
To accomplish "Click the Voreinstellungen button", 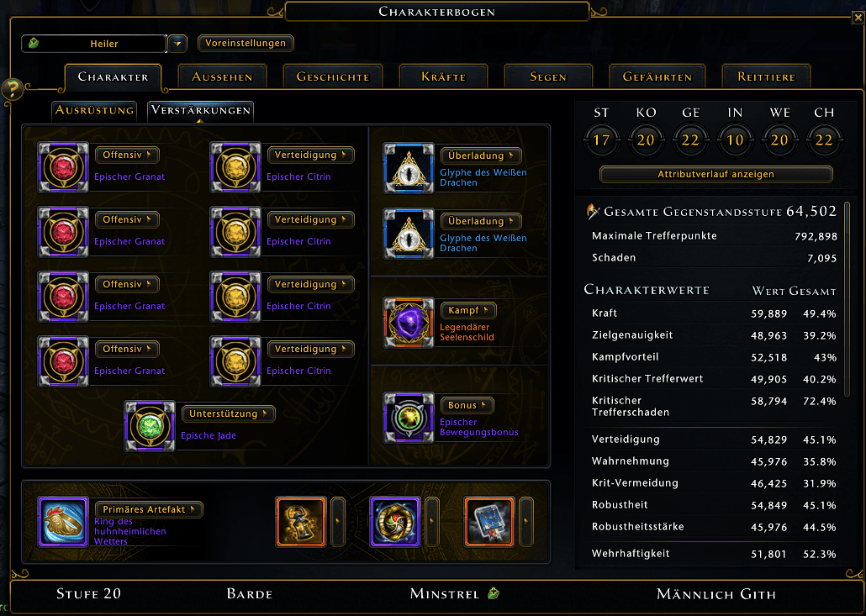I will [246, 43].
